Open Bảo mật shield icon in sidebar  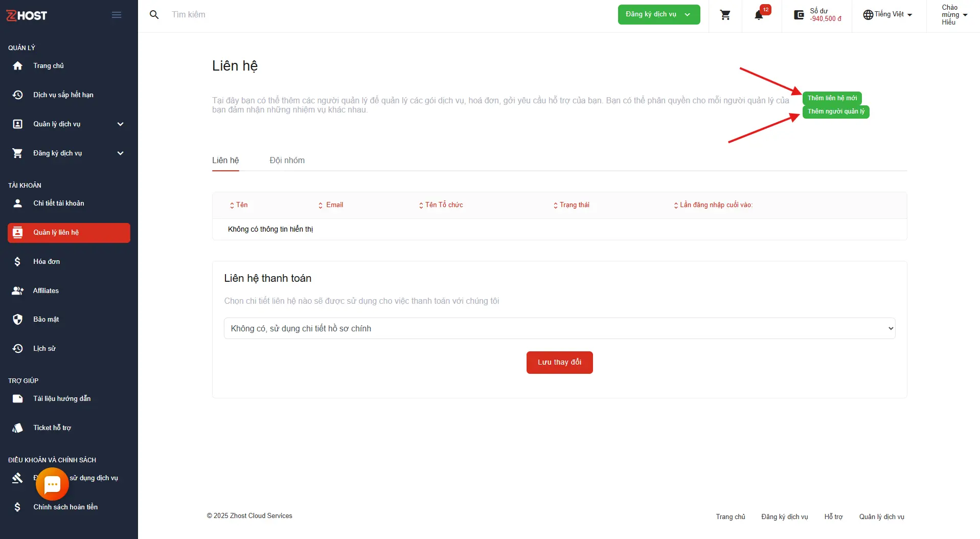click(18, 320)
